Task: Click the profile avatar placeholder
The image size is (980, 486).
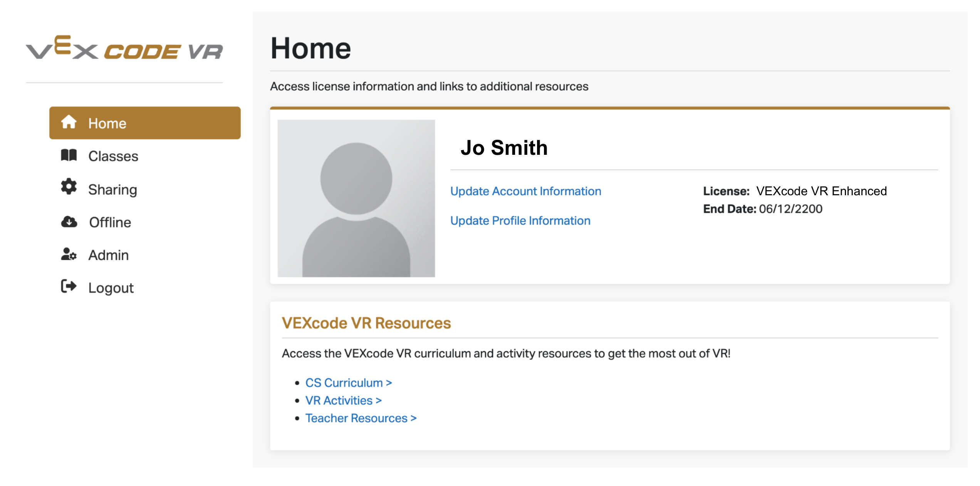Action: 356,198
